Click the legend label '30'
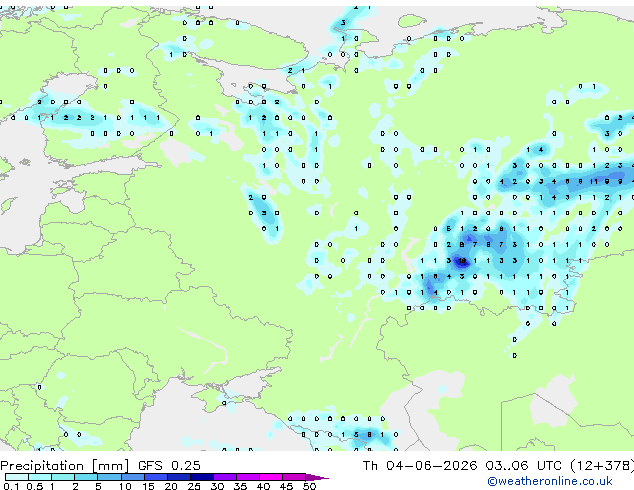 pyautogui.click(x=217, y=486)
